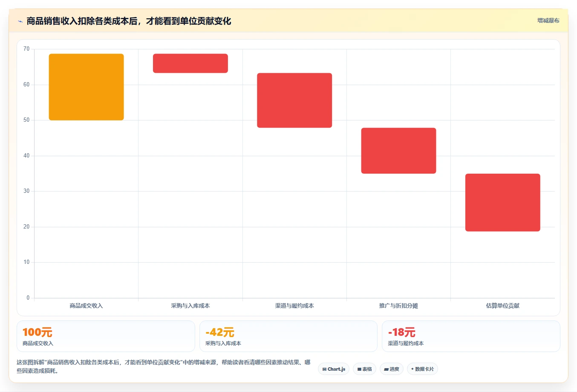This screenshot has width=577, height=392.
Task: Select the red 估算单位贡献 bar
Action: (503, 203)
